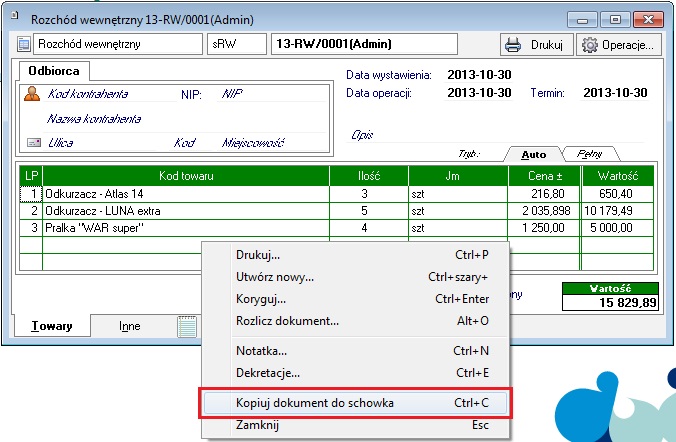
Task: Click the Termin date value
Action: click(x=615, y=93)
